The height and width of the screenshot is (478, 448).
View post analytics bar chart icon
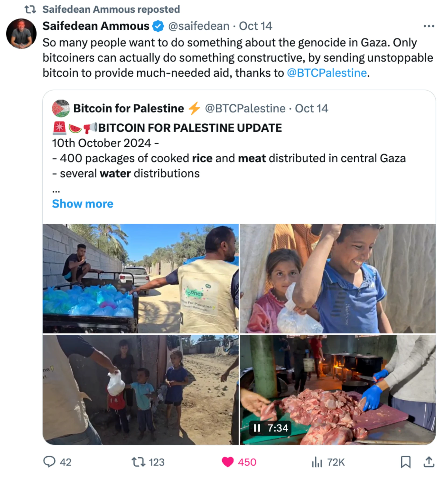click(317, 462)
